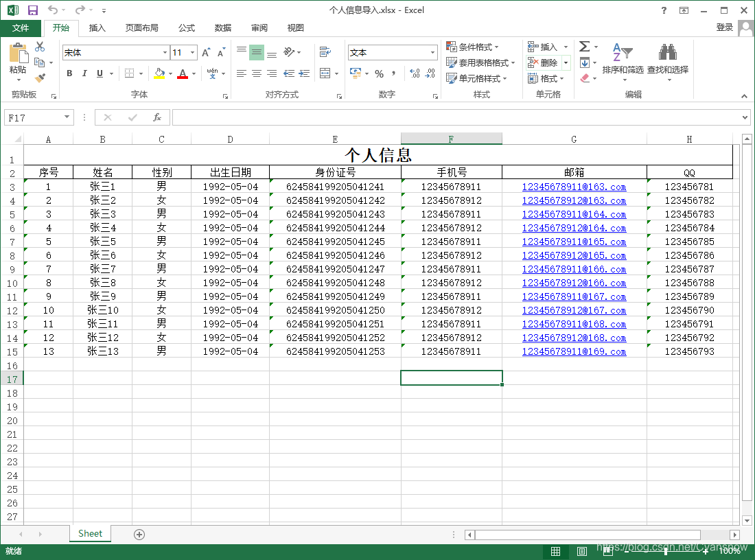Click the Sheet worksheet tab
755x560 pixels.
click(90, 533)
